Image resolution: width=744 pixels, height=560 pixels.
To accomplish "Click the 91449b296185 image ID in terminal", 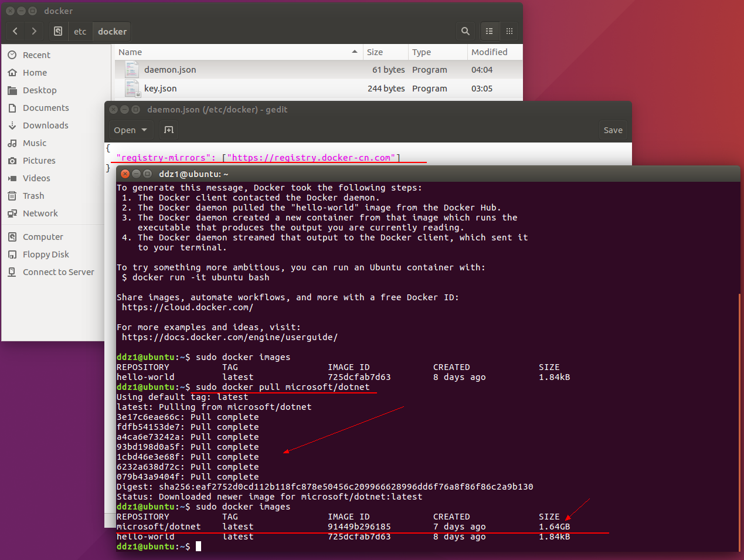I will (359, 527).
